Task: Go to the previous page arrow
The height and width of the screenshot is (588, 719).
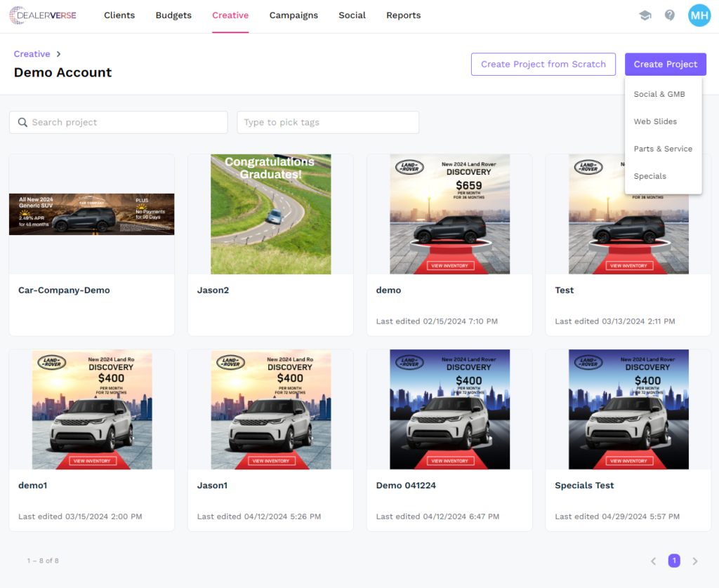Action: [x=653, y=561]
